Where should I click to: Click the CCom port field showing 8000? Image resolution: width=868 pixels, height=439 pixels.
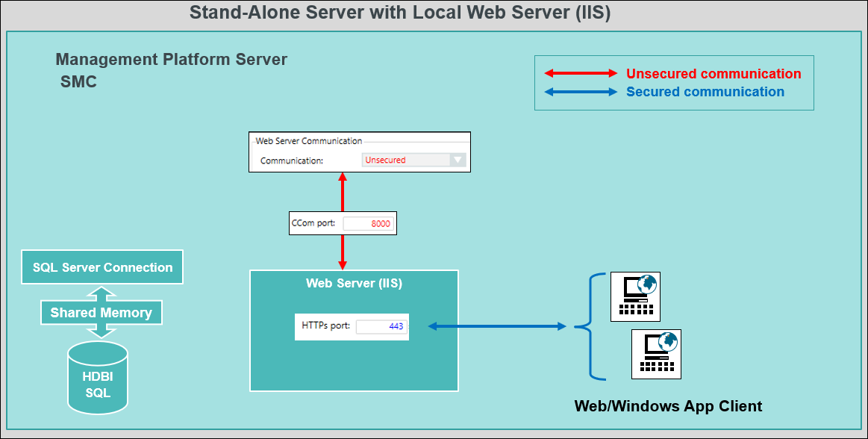click(x=368, y=223)
